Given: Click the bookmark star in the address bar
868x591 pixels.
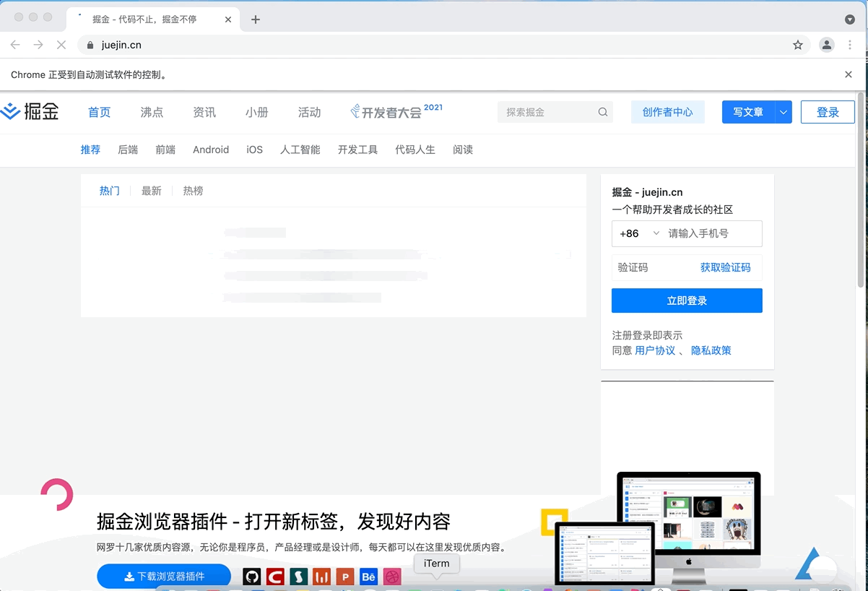Looking at the screenshot, I should [798, 45].
